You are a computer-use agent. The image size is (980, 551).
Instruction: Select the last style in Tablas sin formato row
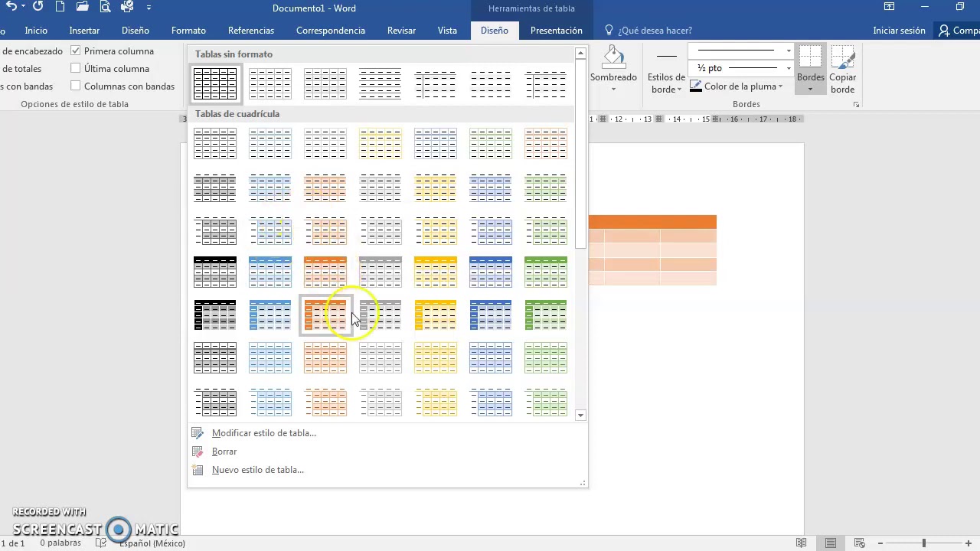pyautogui.click(x=546, y=83)
